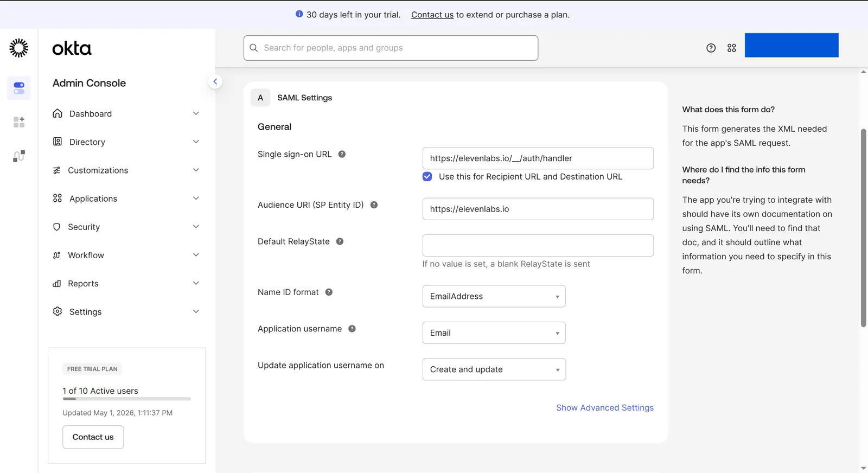Click the page vertical scrollbar

[864, 228]
